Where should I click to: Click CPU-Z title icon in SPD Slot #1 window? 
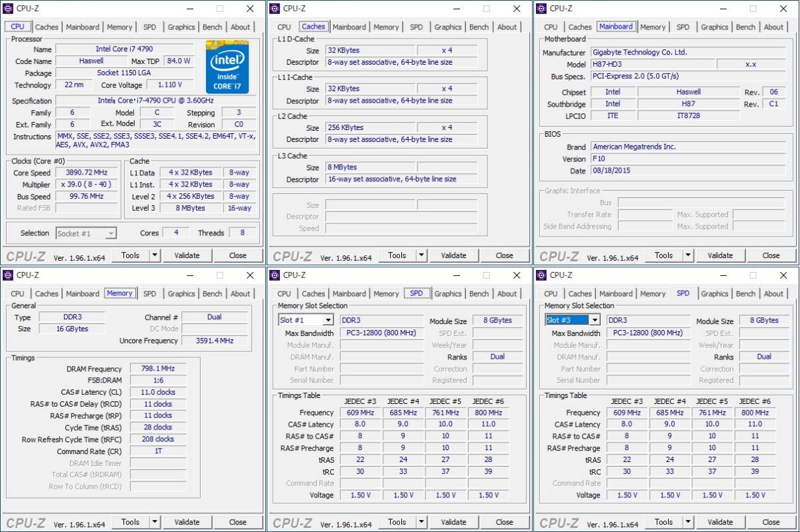(x=275, y=275)
